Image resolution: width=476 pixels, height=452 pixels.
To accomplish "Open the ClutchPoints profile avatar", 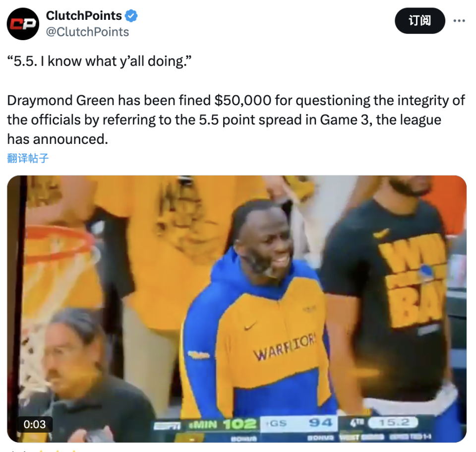I will click(x=23, y=24).
